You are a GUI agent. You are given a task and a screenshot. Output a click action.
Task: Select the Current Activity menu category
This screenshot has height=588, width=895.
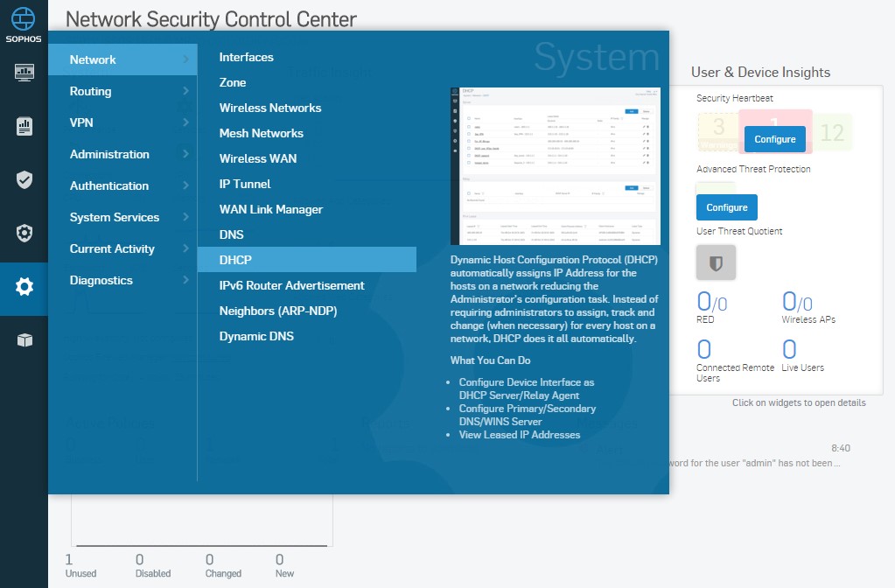coord(122,248)
